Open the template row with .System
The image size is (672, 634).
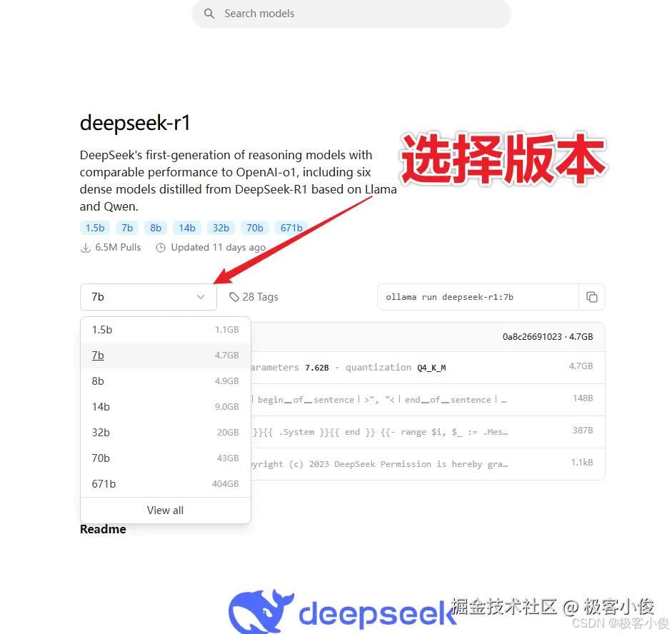pos(428,432)
